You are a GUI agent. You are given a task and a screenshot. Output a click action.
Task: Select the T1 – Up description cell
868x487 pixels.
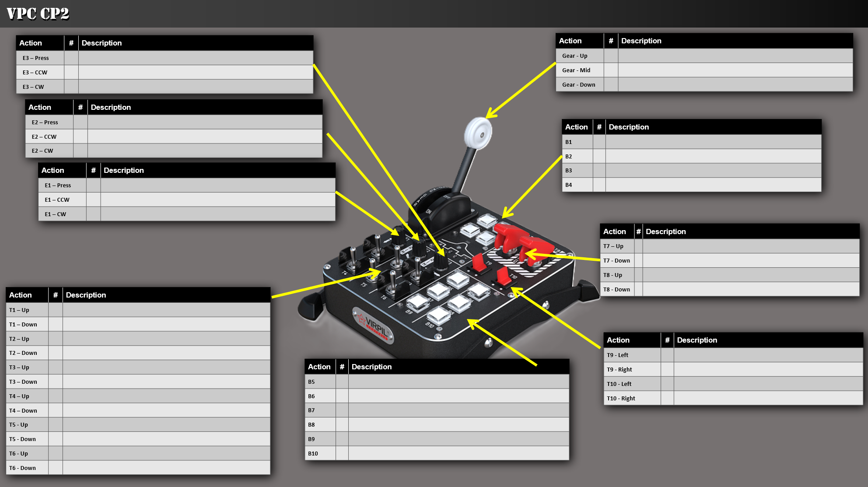tap(166, 310)
